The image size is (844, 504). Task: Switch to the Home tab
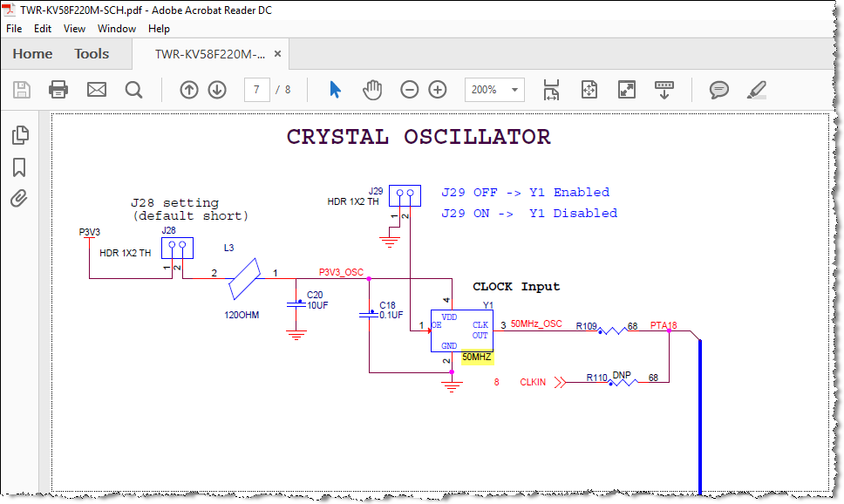[32, 54]
